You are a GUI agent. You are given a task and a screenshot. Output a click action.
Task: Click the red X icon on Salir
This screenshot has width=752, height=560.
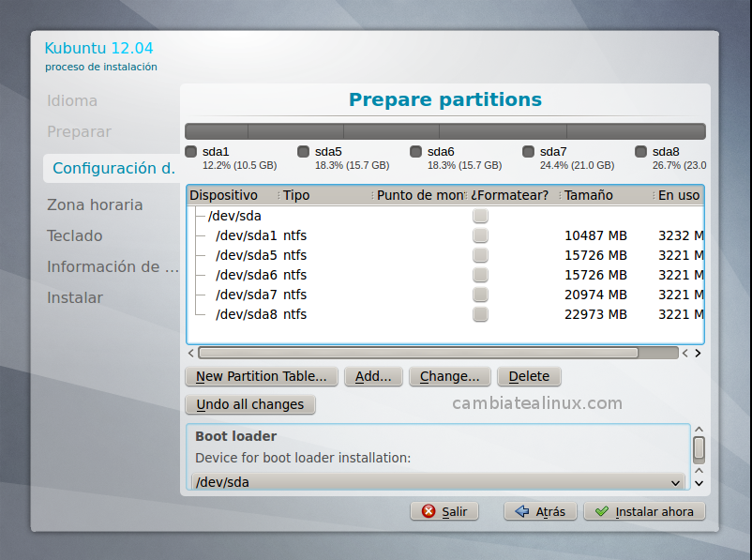tap(429, 511)
